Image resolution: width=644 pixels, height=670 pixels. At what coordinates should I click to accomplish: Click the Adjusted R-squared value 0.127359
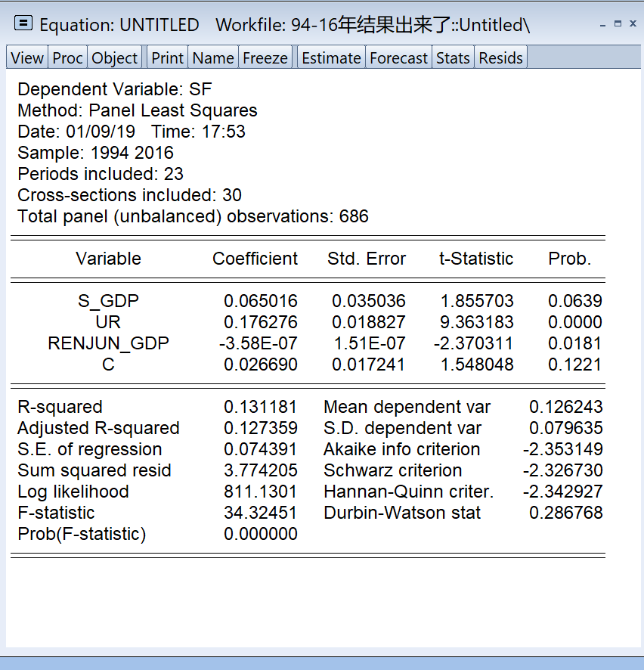point(261,428)
